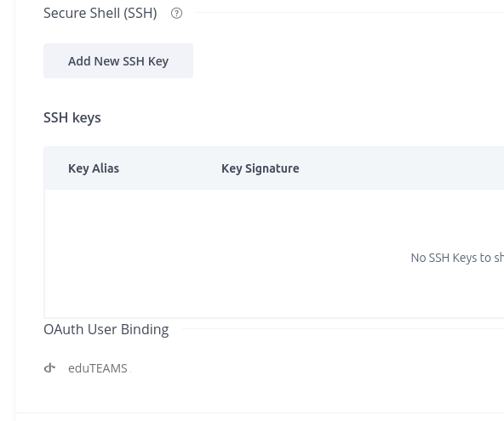Screen dimensions: 504x421
Task: Add a new SSH key
Action: coord(118,61)
